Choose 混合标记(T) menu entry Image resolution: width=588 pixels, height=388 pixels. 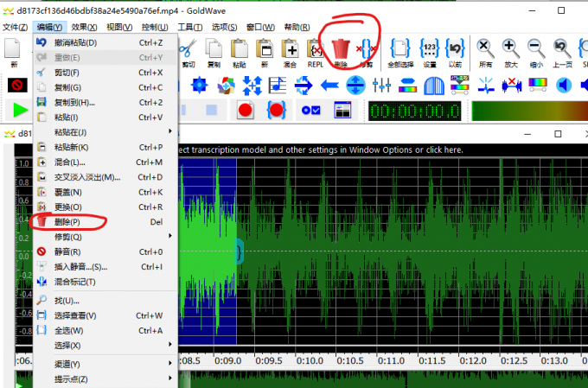pos(105,282)
